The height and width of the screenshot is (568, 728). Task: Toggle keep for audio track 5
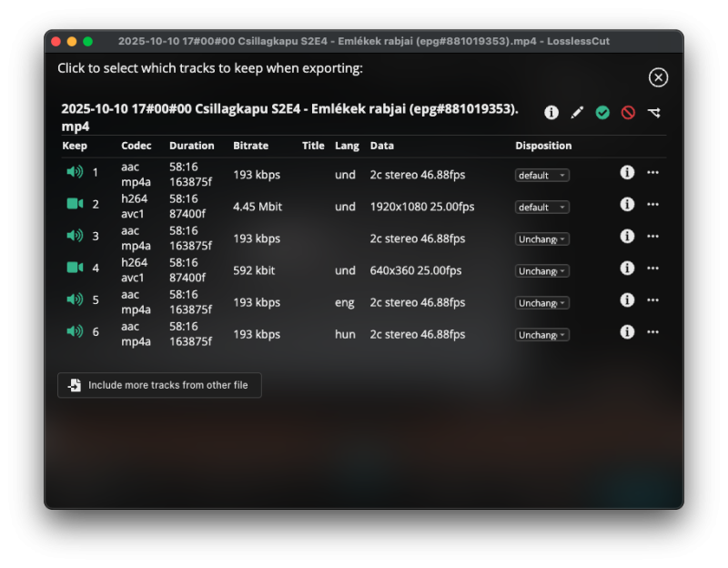tap(75, 299)
